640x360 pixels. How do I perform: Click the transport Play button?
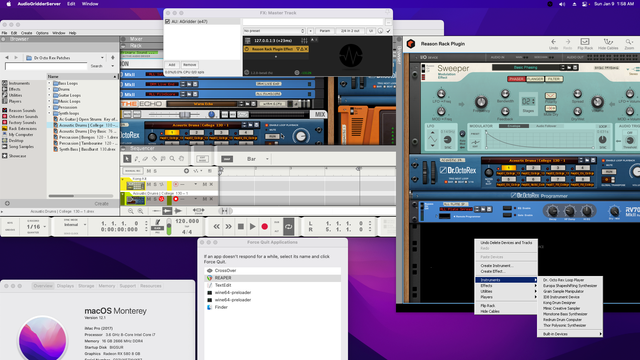click(x=253, y=227)
